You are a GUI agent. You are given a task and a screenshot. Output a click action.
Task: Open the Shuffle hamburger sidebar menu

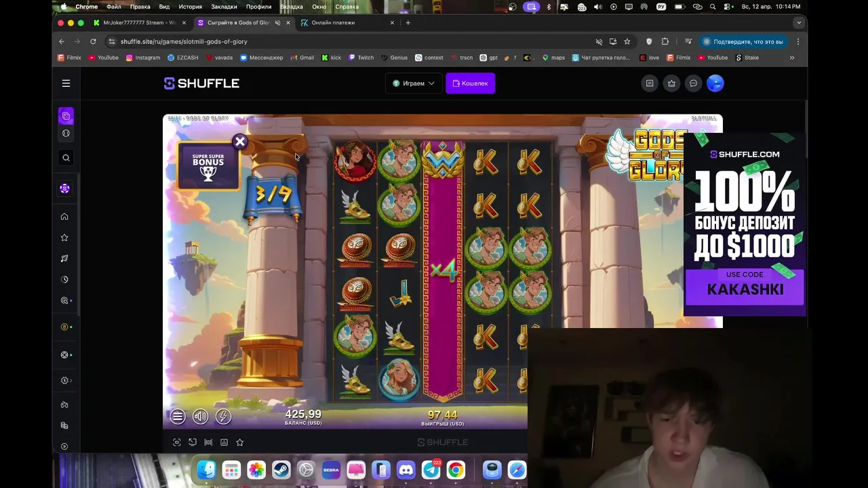point(66,83)
